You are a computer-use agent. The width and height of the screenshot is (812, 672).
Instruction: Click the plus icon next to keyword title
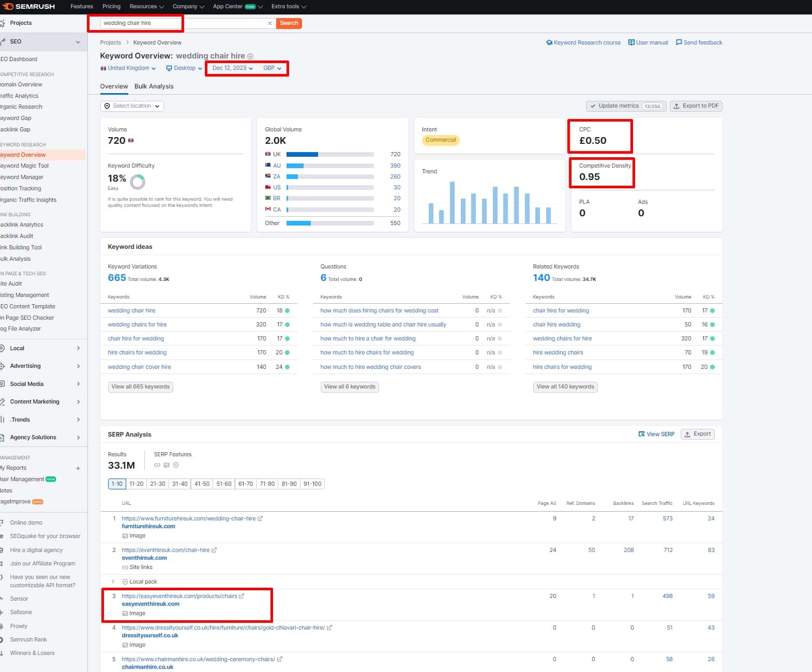[250, 56]
